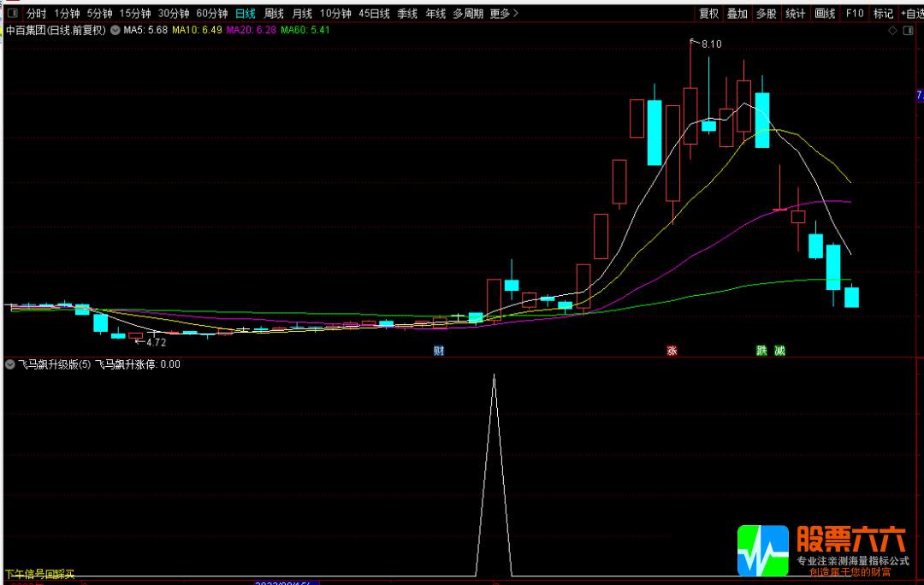Switch to 月线 monthly chart
The width and height of the screenshot is (924, 585).
(x=302, y=13)
